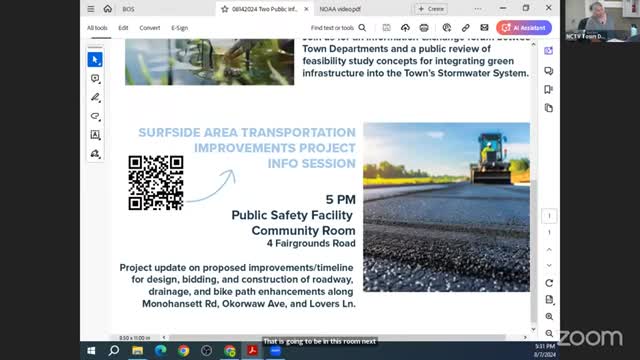The image size is (640, 360).
Task: Go to Acrobat Home view
Action: (107, 9)
